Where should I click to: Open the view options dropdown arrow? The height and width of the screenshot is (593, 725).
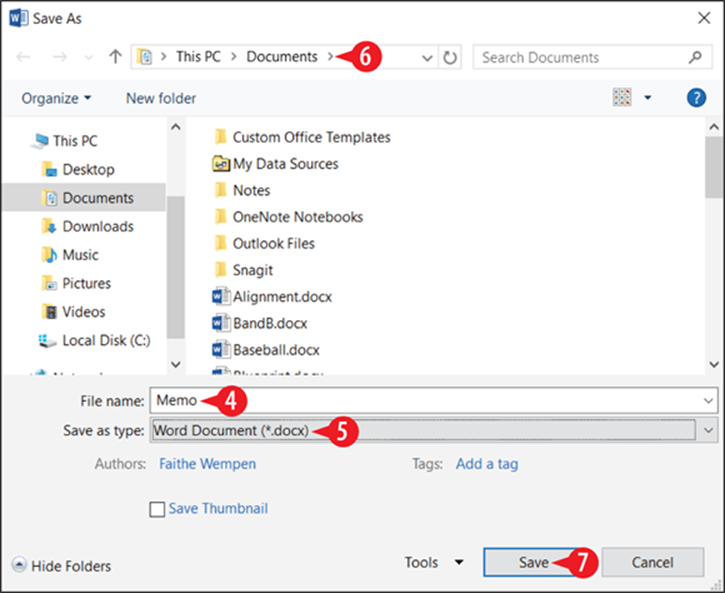point(648,97)
